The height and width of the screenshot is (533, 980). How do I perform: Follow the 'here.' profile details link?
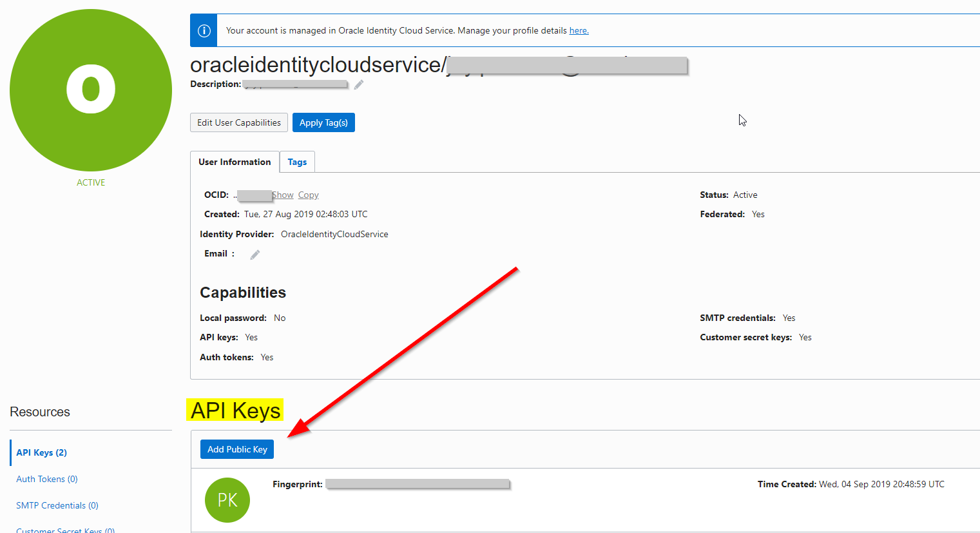(x=579, y=30)
